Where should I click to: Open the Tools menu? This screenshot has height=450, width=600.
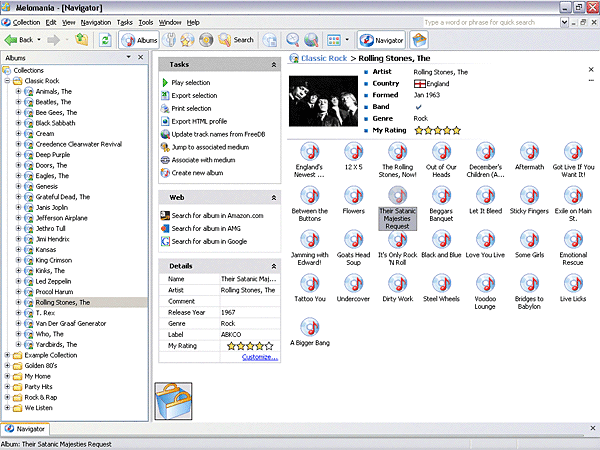146,21
